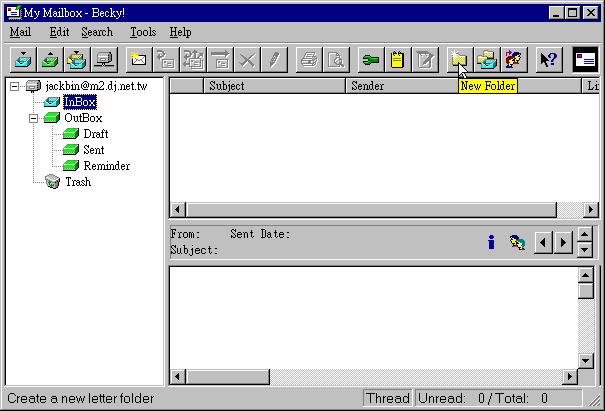
Task: Click the remote mailbox computer toolbar icon
Action: [x=104, y=60]
